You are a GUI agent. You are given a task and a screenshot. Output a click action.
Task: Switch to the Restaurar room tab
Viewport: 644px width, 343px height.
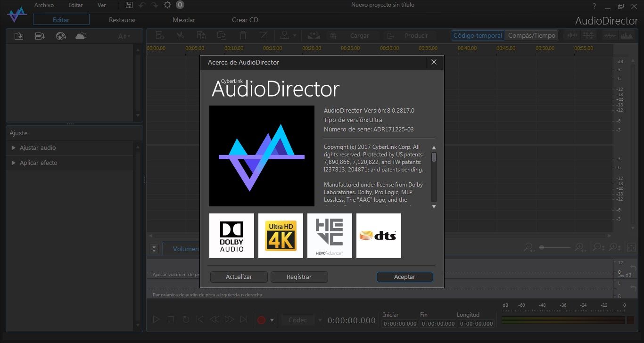(123, 20)
